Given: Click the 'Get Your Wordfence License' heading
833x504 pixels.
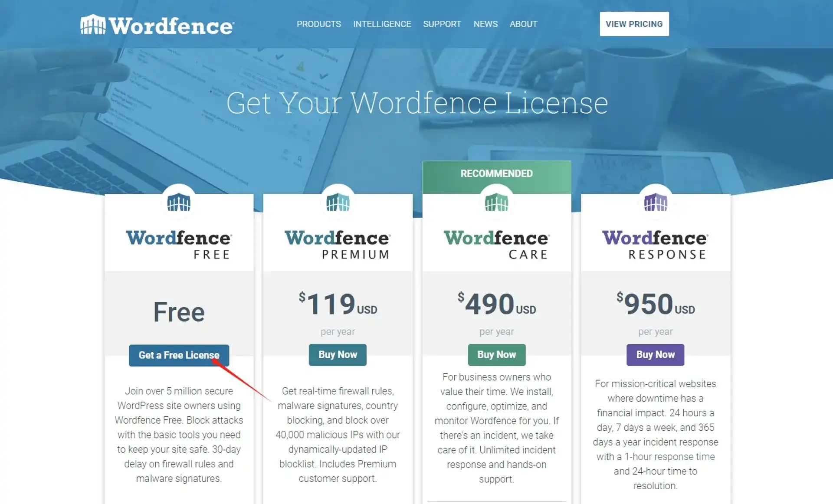Looking at the screenshot, I should 417,103.
